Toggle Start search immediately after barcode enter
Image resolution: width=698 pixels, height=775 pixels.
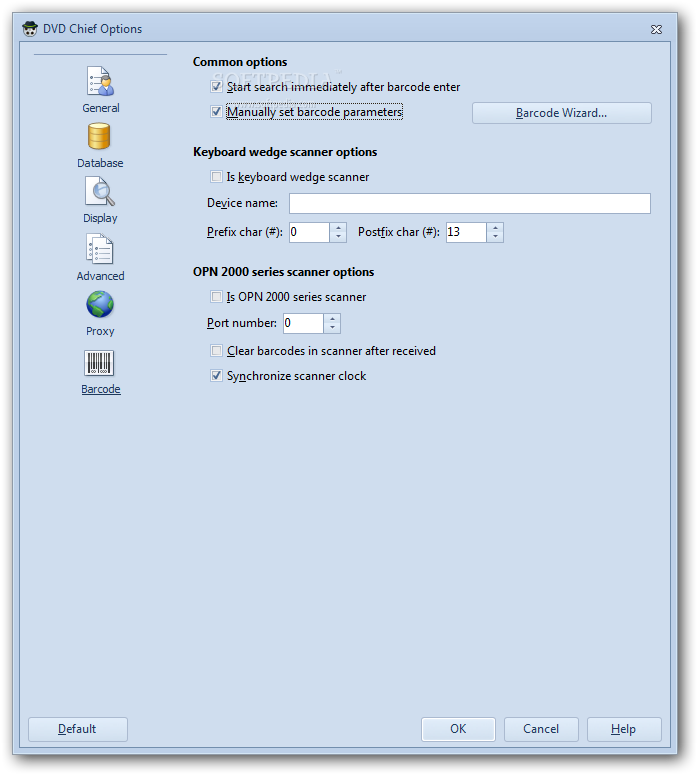click(x=216, y=86)
